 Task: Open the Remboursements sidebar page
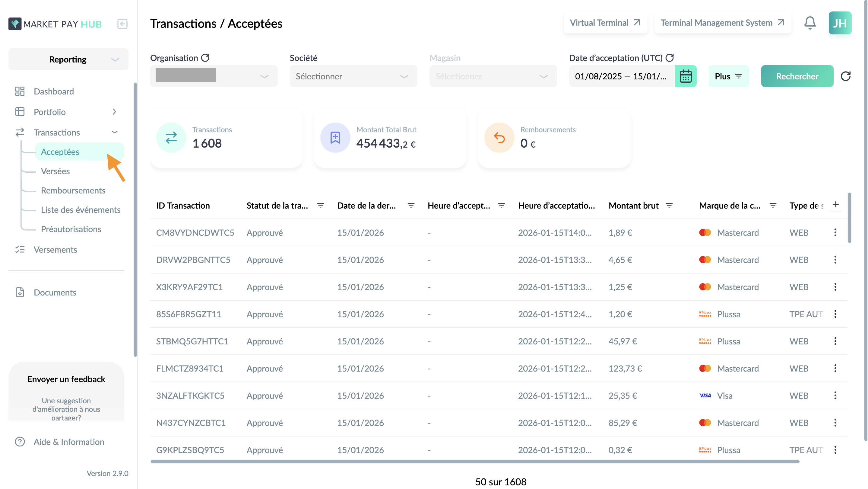[x=73, y=190]
